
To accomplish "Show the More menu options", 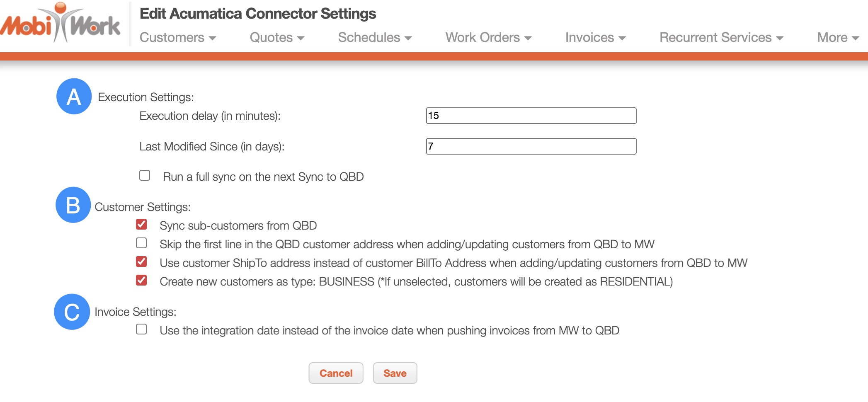I will pos(838,38).
